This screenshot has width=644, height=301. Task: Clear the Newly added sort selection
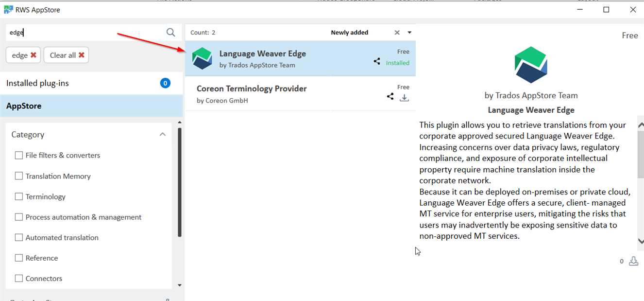click(x=397, y=33)
